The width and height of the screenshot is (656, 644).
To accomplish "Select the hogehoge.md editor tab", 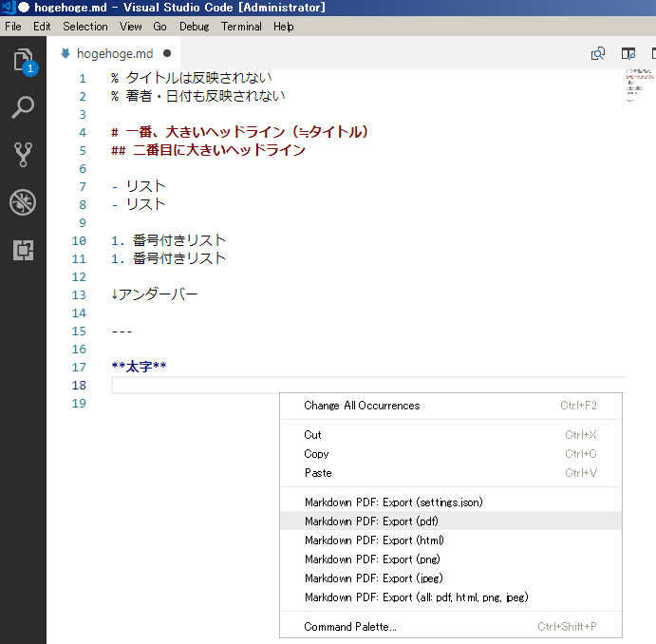I will (x=114, y=53).
